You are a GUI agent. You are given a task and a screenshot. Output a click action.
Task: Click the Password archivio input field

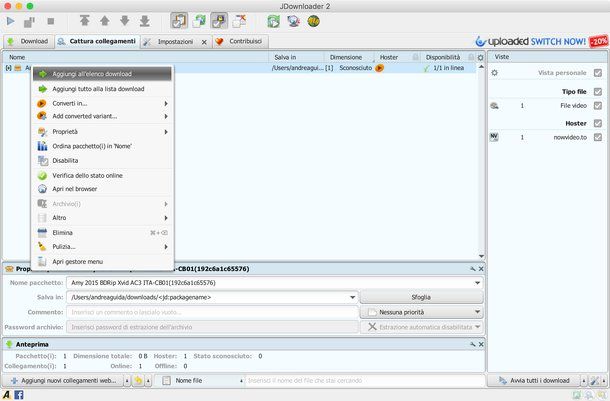tap(212, 327)
